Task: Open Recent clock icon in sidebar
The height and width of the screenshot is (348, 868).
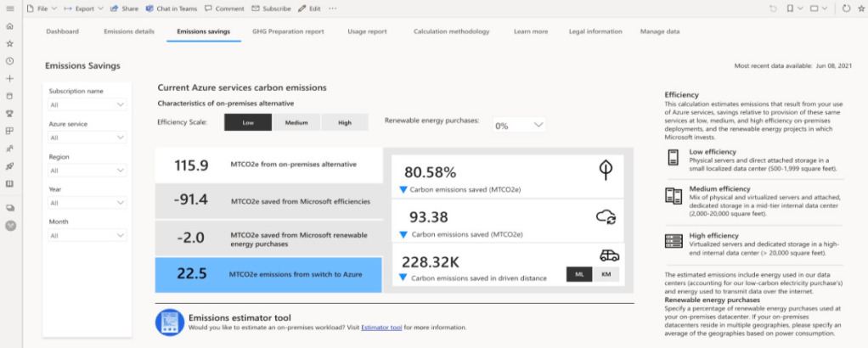Action: coord(9,61)
